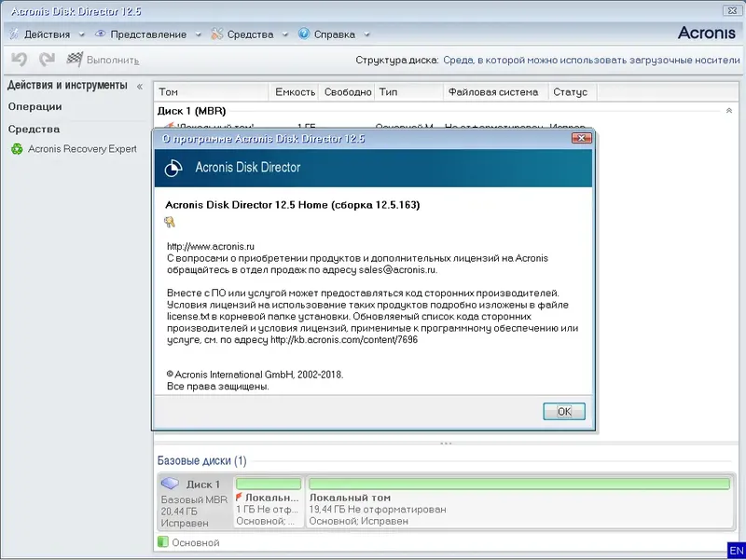Expand the Справка dropdown arrow
Viewport: 746px width, 560px height.
pos(366,34)
